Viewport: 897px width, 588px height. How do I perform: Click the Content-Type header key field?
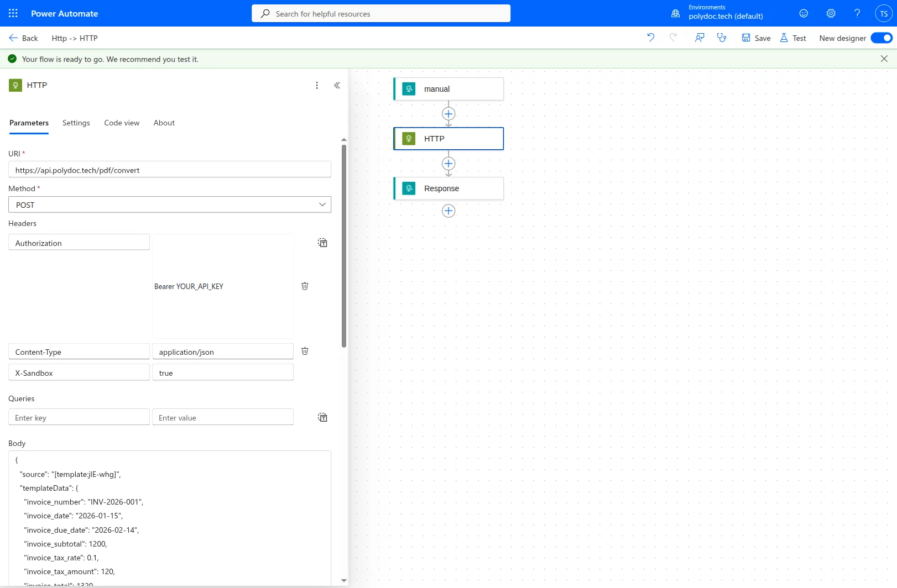79,351
